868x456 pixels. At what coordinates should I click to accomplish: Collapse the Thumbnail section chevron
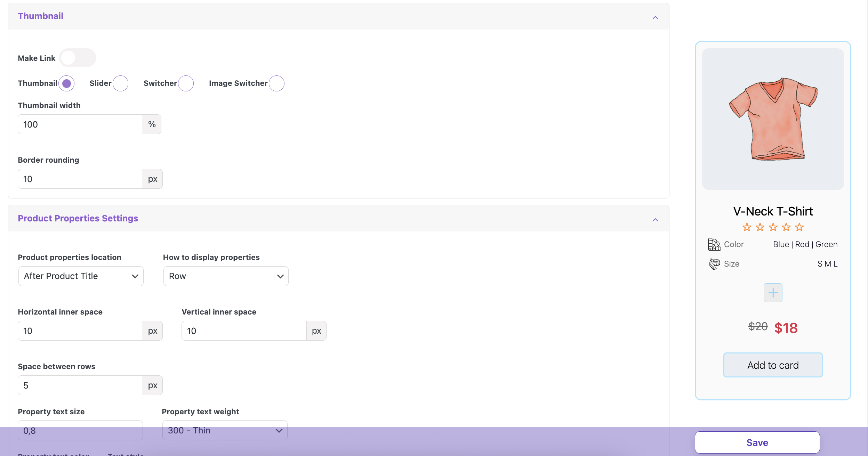655,17
